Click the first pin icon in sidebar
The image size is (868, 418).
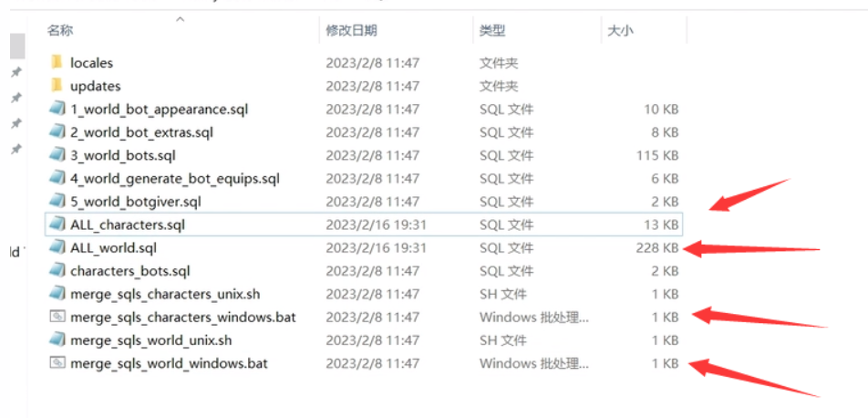15,72
